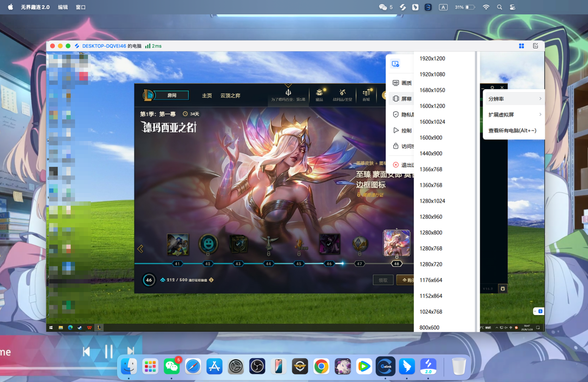Screen dimensions: 588x382
Task: Select level 42 emote reward
Action: click(208, 244)
